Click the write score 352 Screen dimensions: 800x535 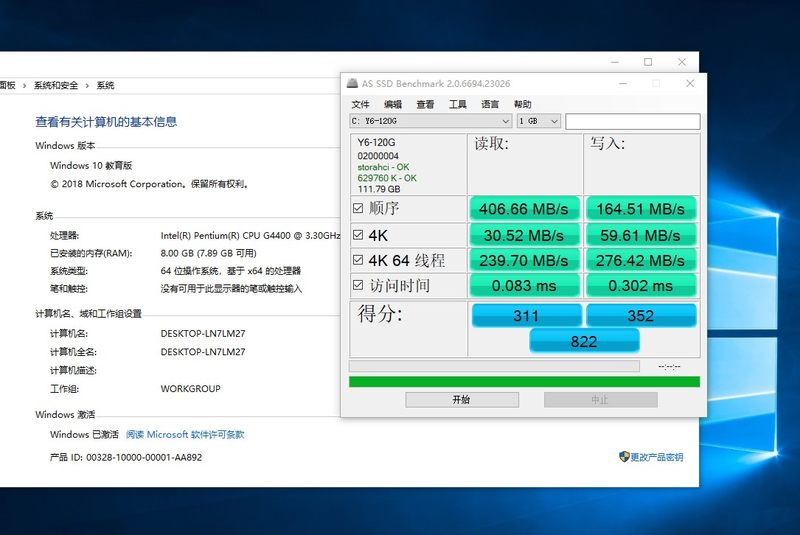(641, 316)
